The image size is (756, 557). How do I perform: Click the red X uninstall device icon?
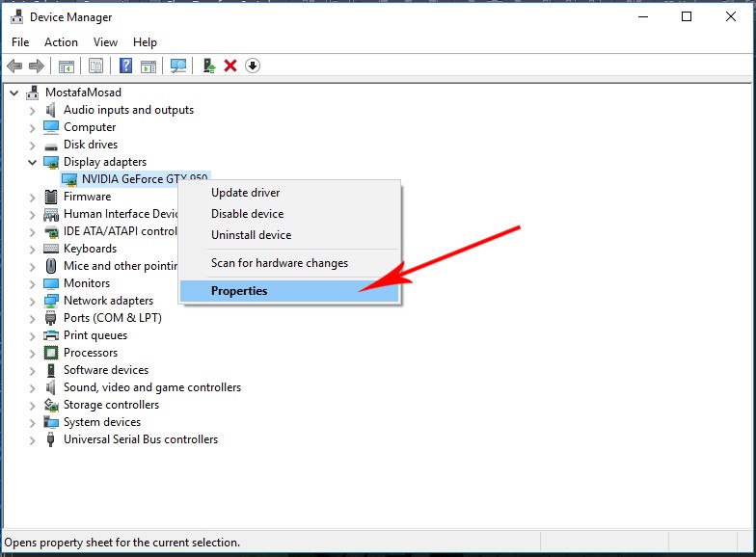[x=230, y=66]
